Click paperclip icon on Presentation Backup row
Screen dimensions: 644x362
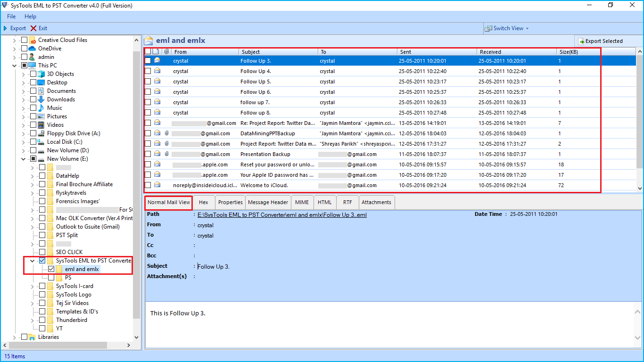pyautogui.click(x=166, y=154)
